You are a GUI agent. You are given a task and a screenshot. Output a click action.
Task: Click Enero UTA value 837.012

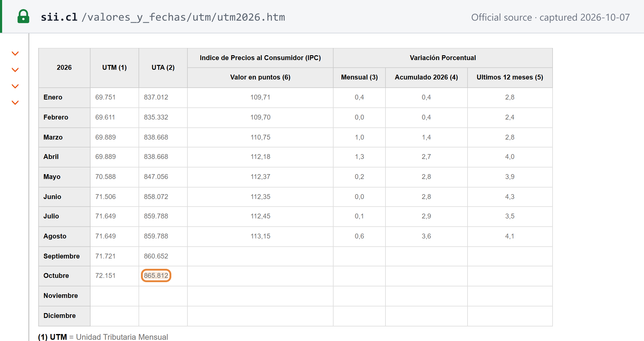click(x=156, y=97)
